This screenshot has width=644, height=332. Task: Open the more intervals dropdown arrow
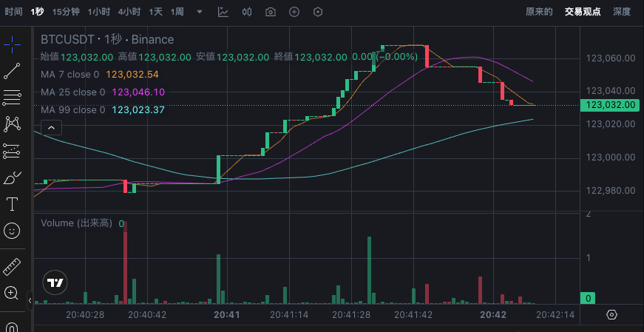200,12
